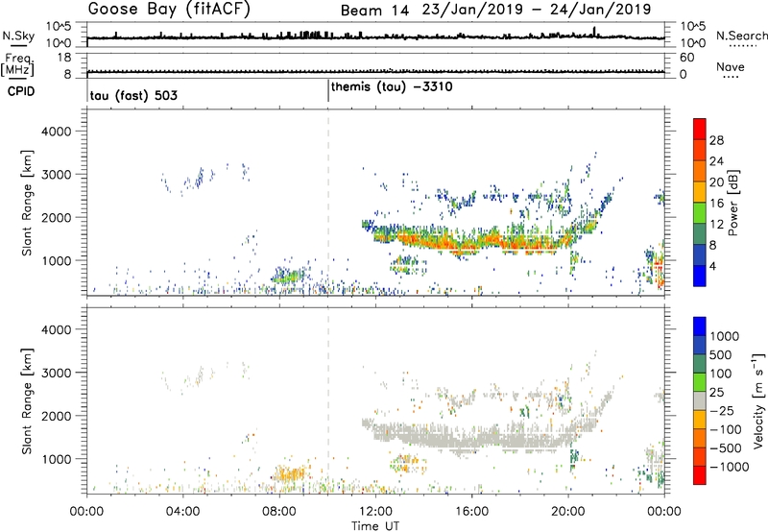Viewport: 768px width, 532px height.
Task: Click the 'tau (fast) 503' CPID entry
Action: click(x=133, y=95)
